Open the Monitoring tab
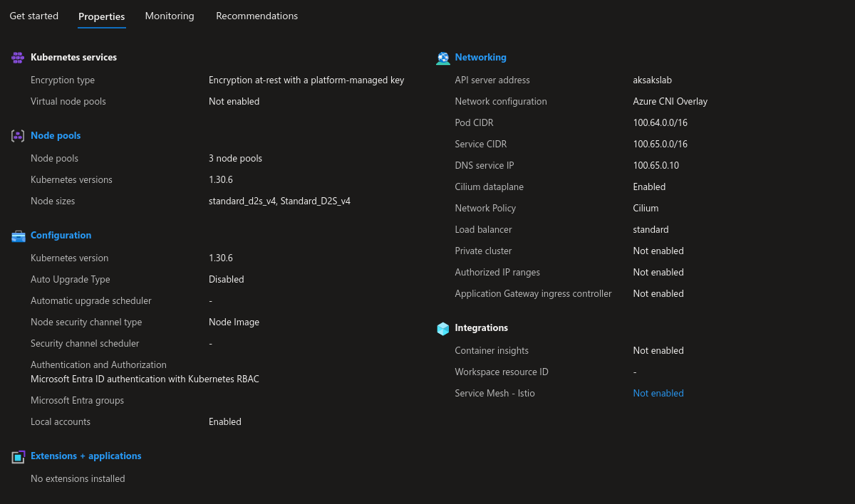The height and width of the screenshot is (504, 855). 170,16
